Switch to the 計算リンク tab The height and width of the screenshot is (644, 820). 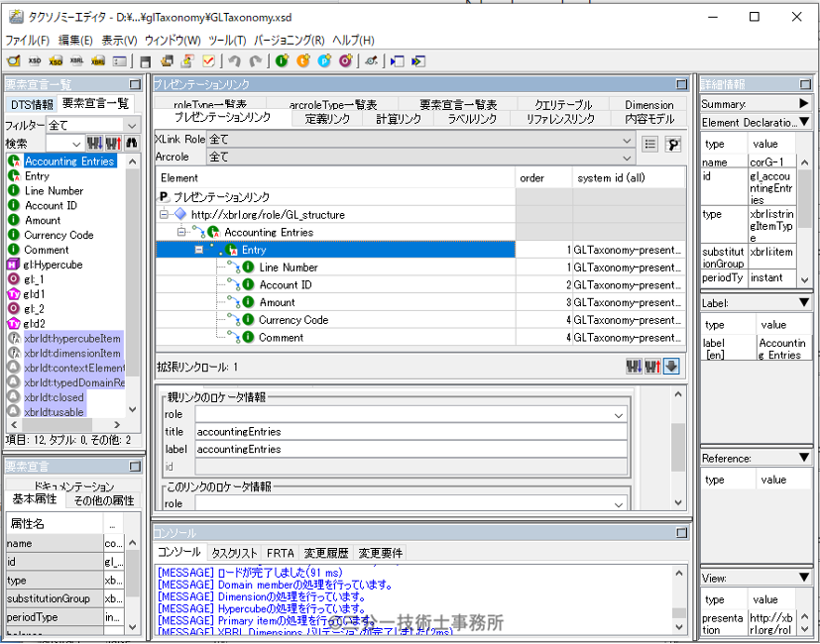[x=399, y=119]
